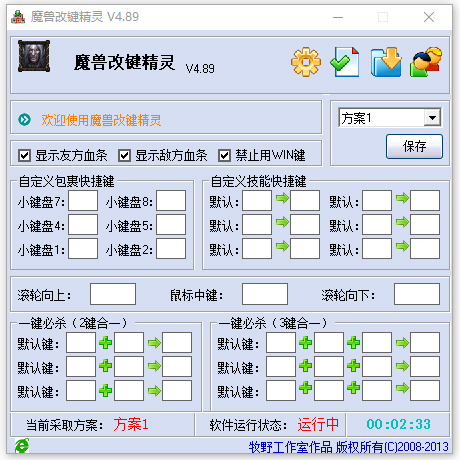Click the 小键盘2 hotkey field
The height and width of the screenshot is (460, 460).
tap(171, 249)
